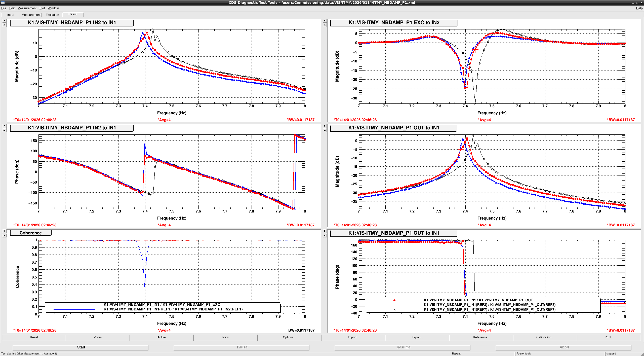Click right-arrow button beside Coherence plot
The image size is (644, 356).
coord(4,231)
